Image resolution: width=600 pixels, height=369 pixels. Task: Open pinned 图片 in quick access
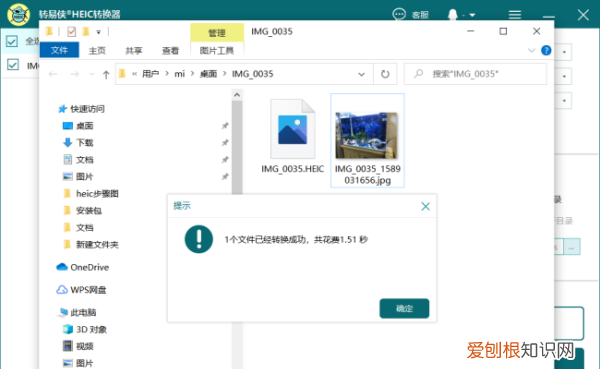[84, 176]
